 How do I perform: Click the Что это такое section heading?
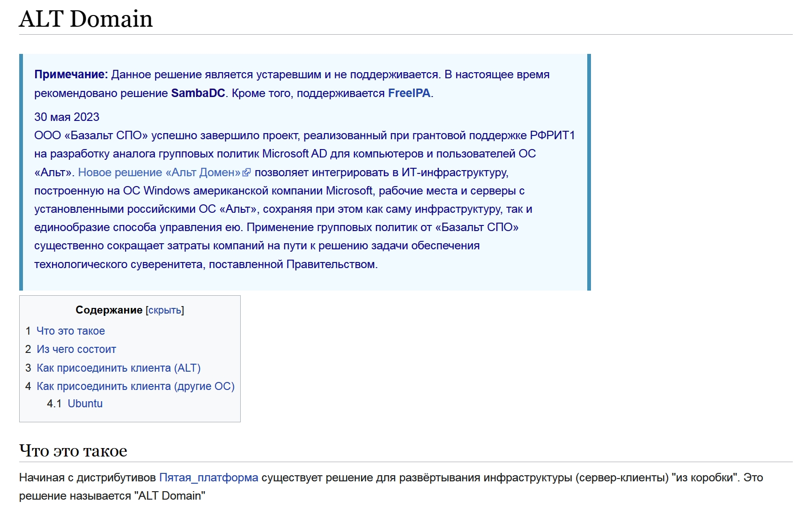click(73, 450)
